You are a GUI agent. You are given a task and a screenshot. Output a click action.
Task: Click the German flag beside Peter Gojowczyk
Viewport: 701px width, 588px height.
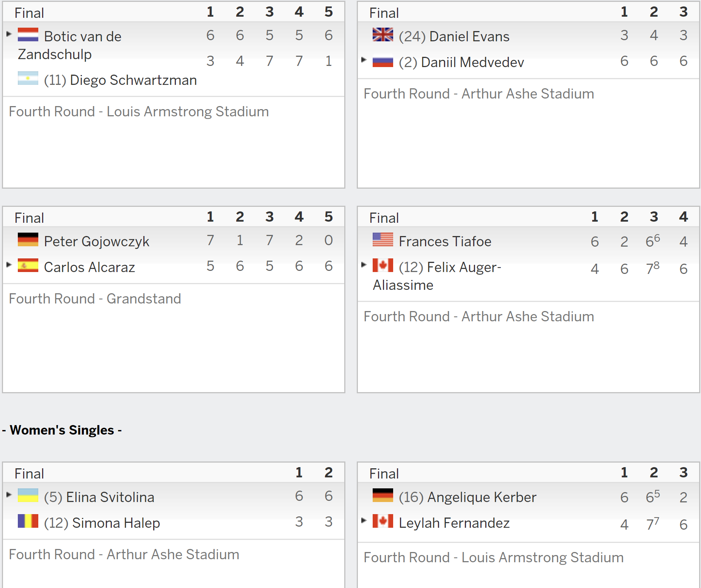[28, 239]
